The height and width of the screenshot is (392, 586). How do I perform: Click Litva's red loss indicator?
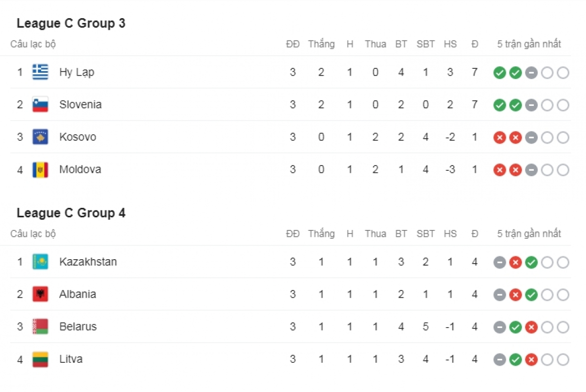531,360
